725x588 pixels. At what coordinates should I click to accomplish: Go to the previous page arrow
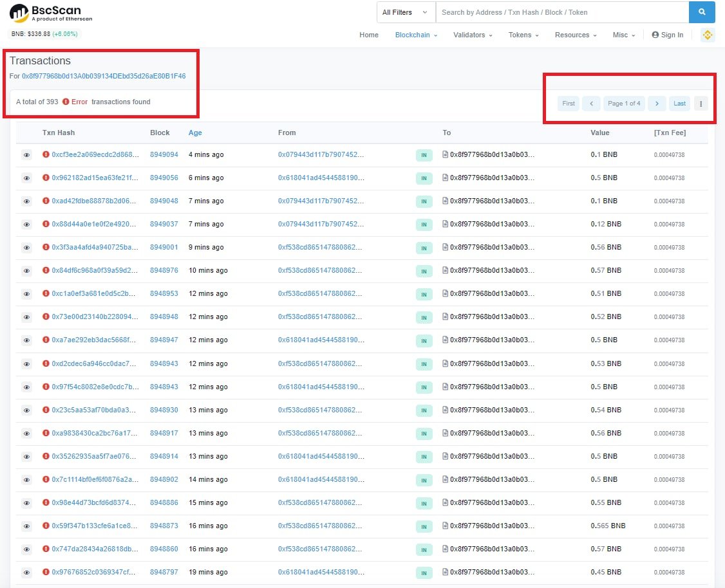click(x=591, y=104)
